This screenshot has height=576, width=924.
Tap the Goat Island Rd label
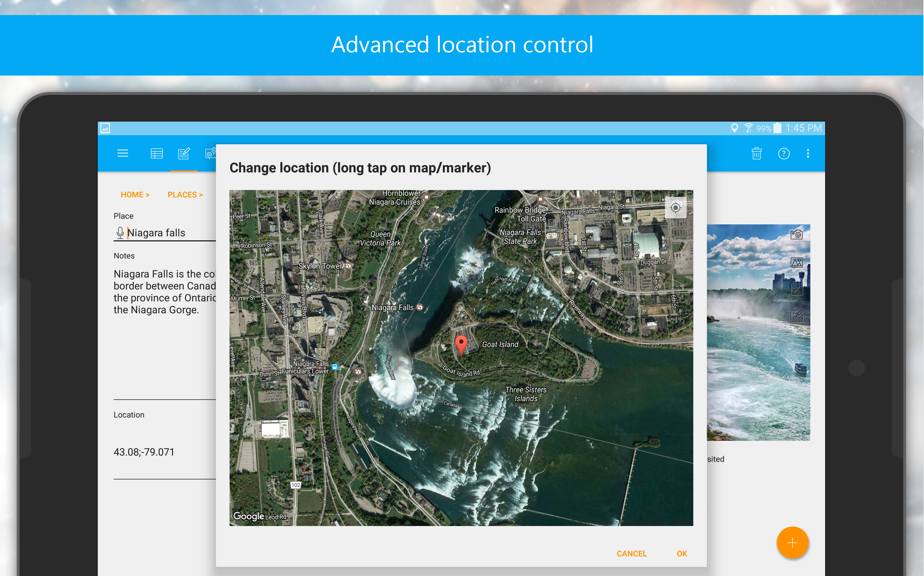point(461,372)
